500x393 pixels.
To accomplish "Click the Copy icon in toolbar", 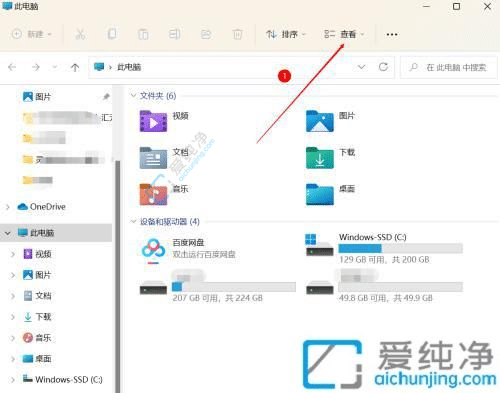I will (x=112, y=34).
